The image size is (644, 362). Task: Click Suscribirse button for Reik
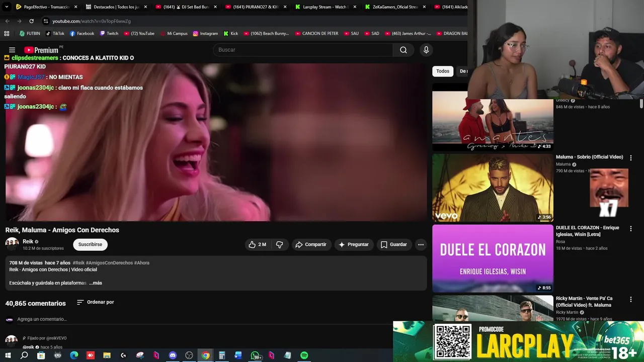[x=90, y=244]
